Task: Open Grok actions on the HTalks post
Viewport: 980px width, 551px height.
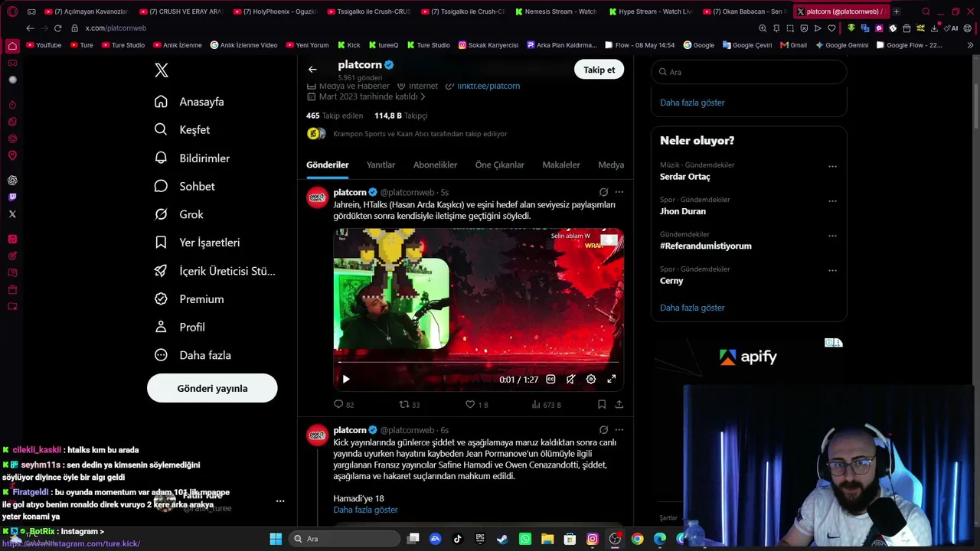Action: tap(603, 192)
